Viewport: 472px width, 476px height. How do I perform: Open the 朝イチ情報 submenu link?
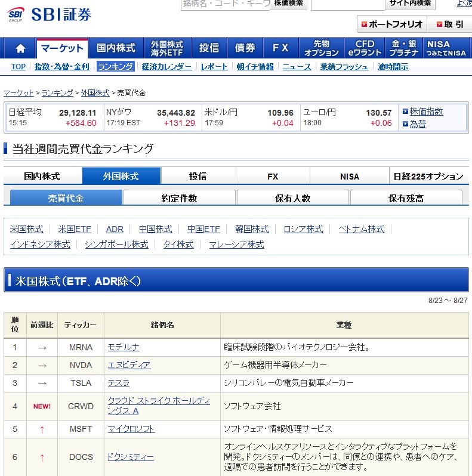click(255, 66)
